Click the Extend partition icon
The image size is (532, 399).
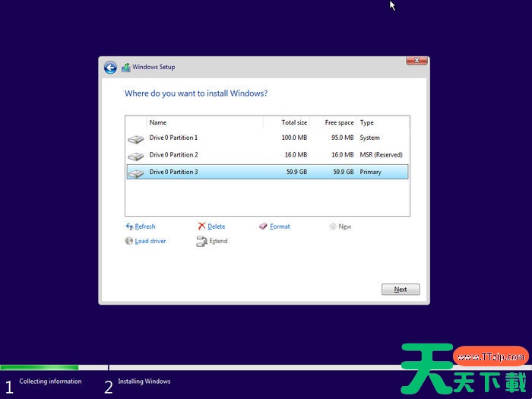tap(201, 241)
